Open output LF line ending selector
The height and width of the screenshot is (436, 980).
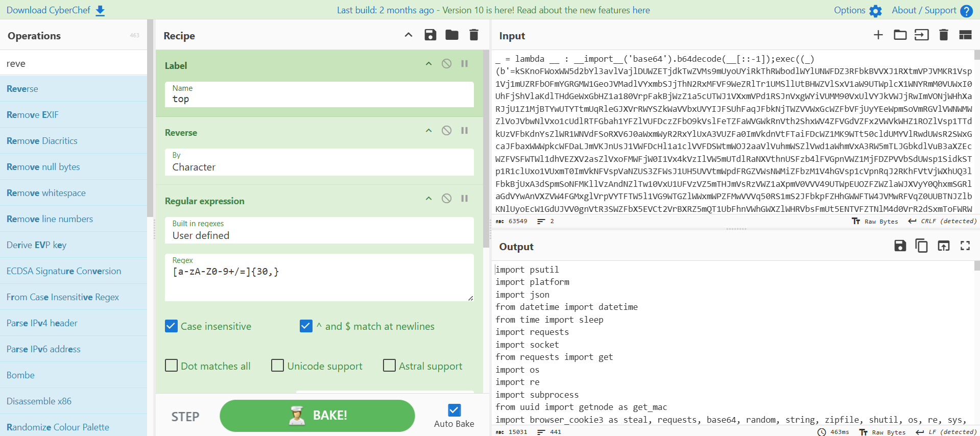tap(946, 432)
